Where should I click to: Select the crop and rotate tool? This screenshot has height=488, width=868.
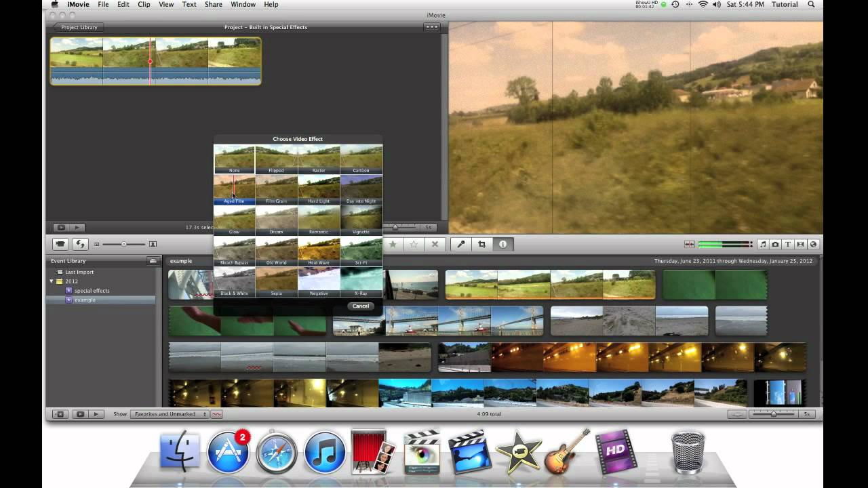click(x=481, y=244)
